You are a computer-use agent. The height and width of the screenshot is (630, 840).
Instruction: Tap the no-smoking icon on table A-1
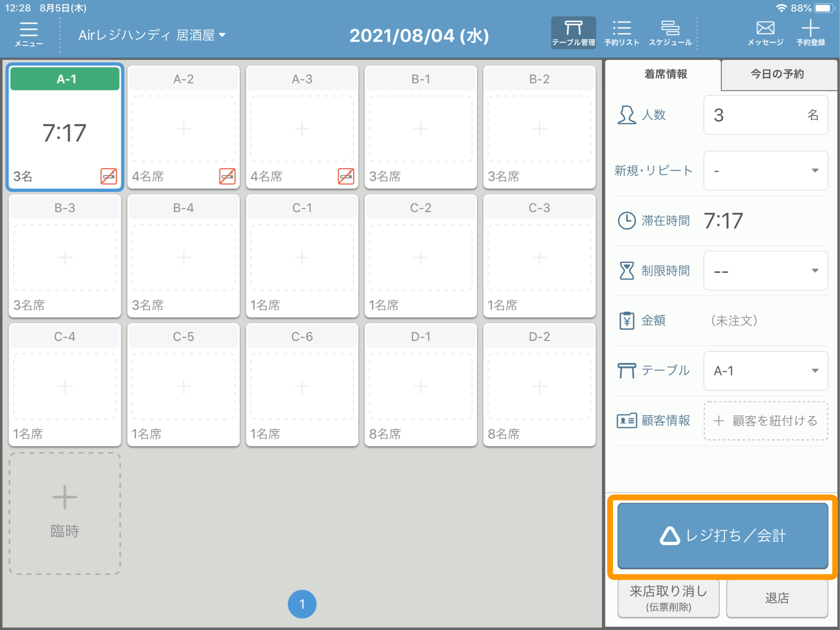click(109, 176)
